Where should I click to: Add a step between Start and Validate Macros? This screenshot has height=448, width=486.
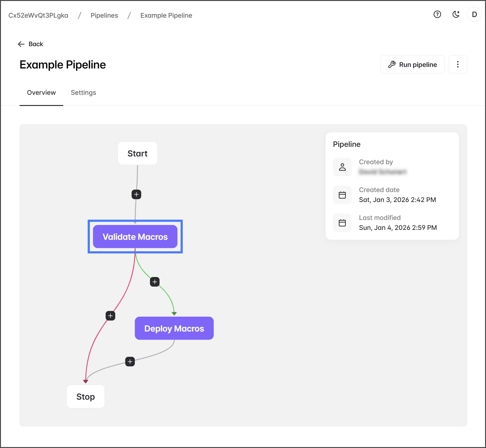coord(136,195)
